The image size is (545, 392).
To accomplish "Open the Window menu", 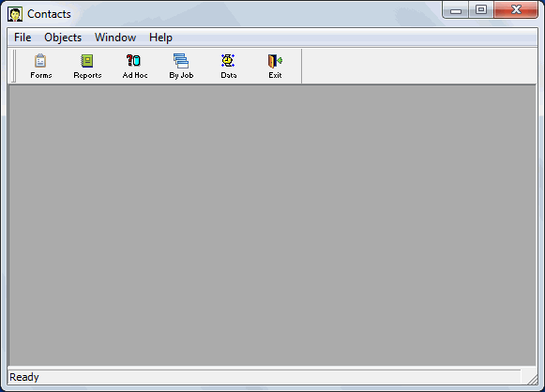I will [115, 38].
